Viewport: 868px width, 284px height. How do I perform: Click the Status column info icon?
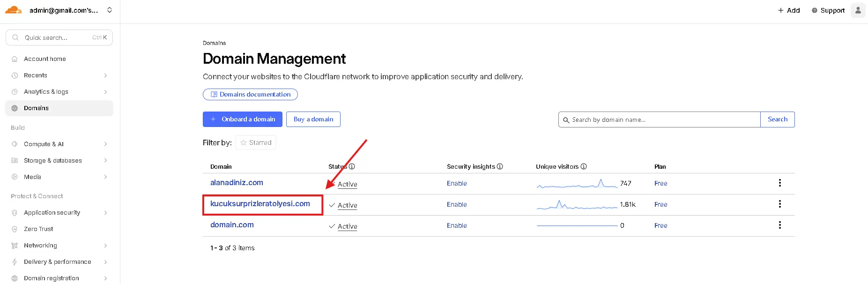(352, 166)
